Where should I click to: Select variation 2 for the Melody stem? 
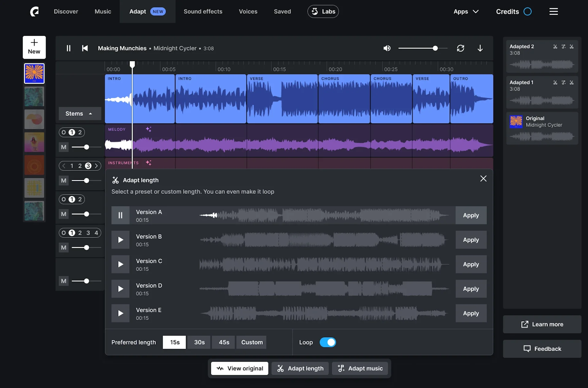click(x=80, y=132)
